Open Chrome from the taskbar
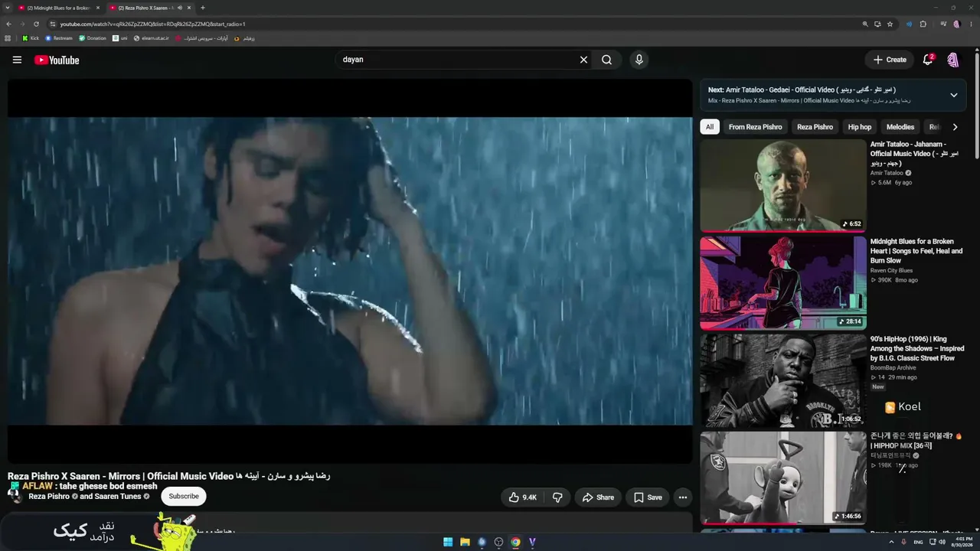Image resolution: width=980 pixels, height=551 pixels. [515, 542]
